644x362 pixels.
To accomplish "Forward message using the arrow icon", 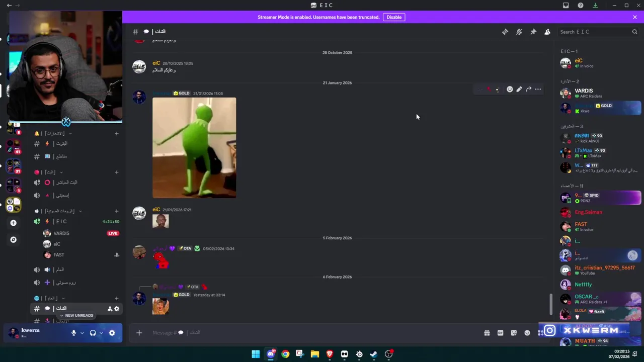I will 529,89.
